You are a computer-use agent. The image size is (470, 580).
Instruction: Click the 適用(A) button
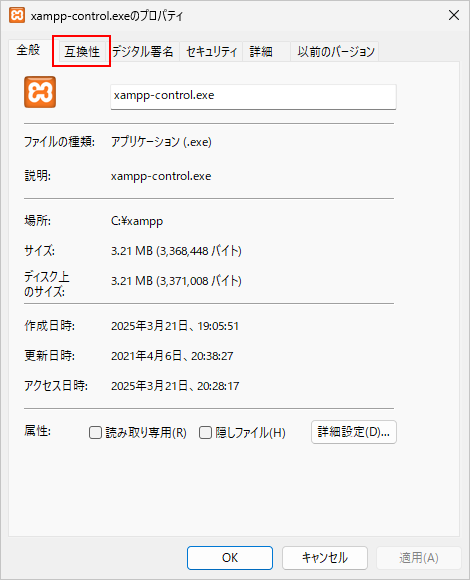pyautogui.click(x=419, y=557)
